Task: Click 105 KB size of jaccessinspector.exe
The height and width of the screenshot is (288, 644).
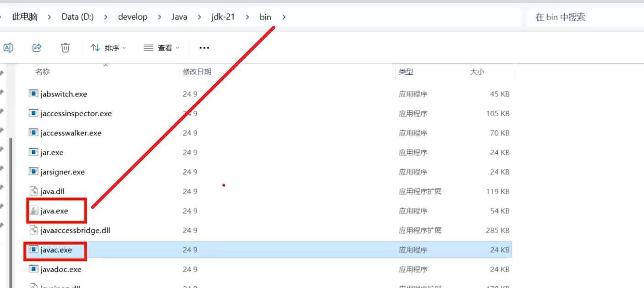Action: click(x=498, y=113)
